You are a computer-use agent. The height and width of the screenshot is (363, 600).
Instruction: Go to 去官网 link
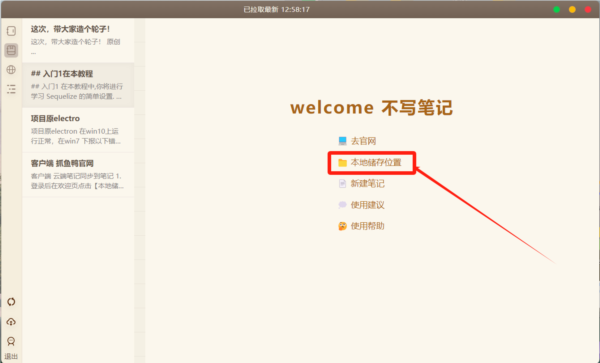click(x=364, y=141)
